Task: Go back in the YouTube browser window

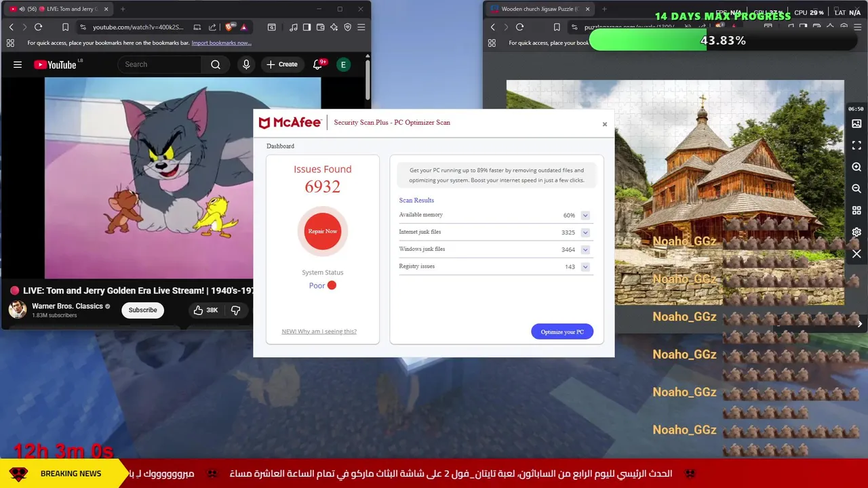Action: pyautogui.click(x=11, y=27)
